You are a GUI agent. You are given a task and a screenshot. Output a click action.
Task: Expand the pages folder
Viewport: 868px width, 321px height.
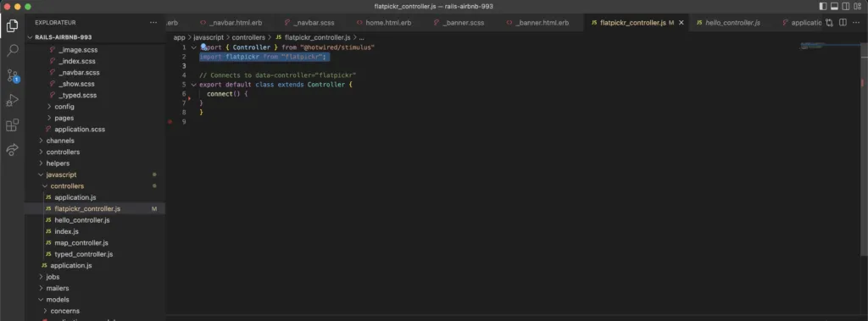tap(64, 118)
